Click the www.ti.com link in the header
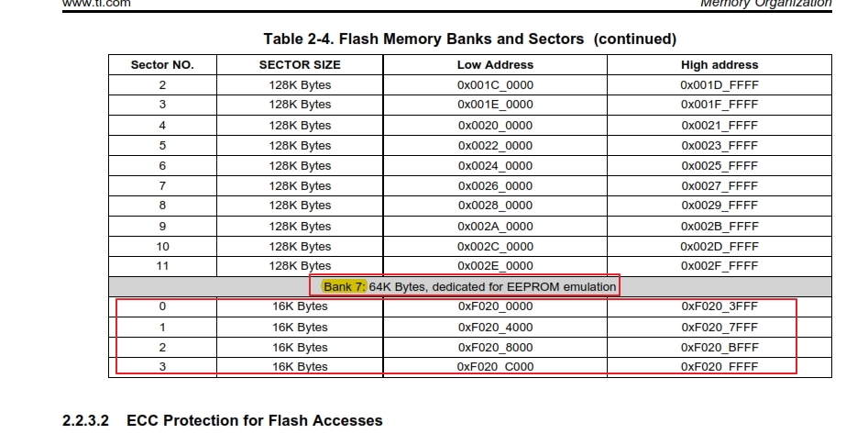Screen dimensions: 868x434 click(95, 4)
